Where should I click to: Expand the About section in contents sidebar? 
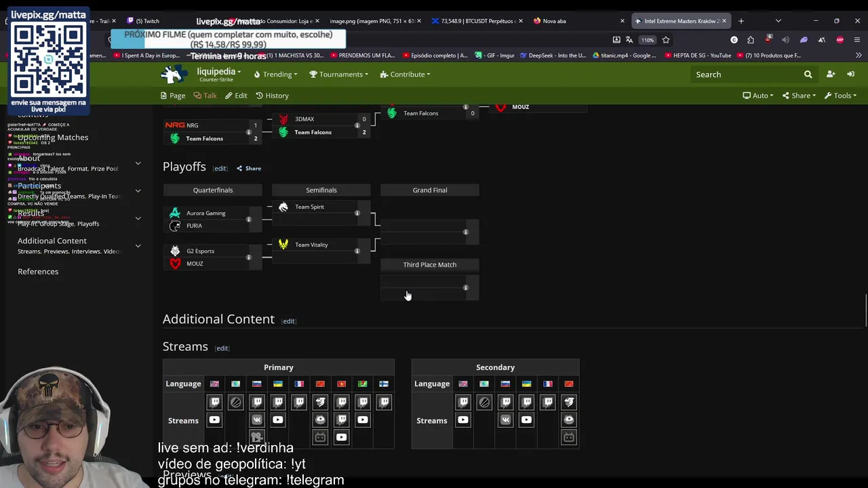pos(138,163)
